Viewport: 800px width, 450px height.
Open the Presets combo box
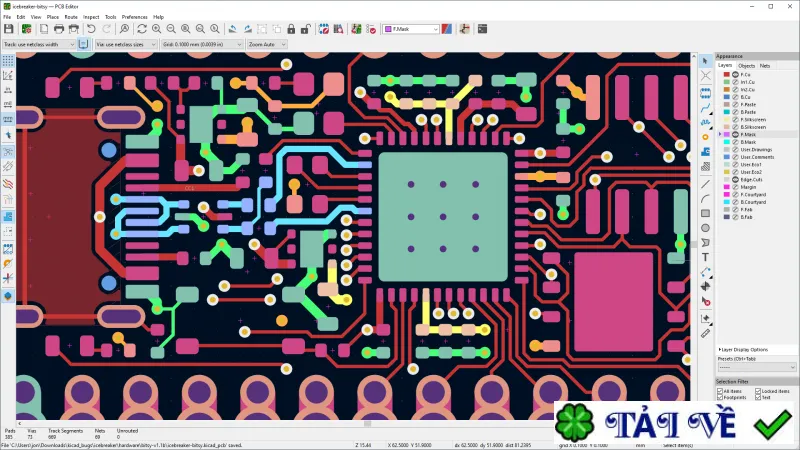click(x=756, y=367)
